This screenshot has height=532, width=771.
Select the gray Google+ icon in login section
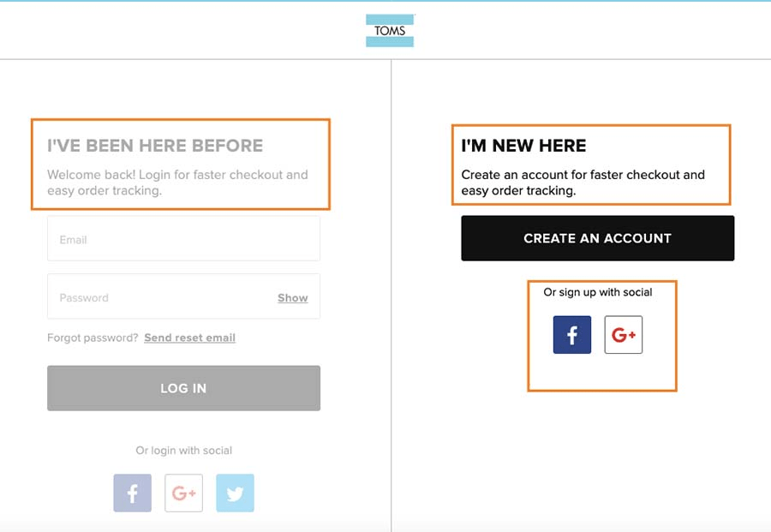tap(183, 493)
